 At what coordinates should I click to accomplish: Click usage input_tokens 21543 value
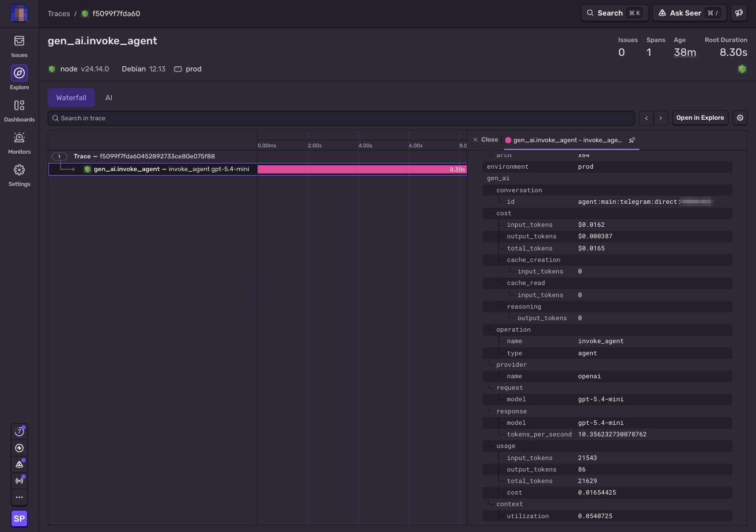click(587, 458)
